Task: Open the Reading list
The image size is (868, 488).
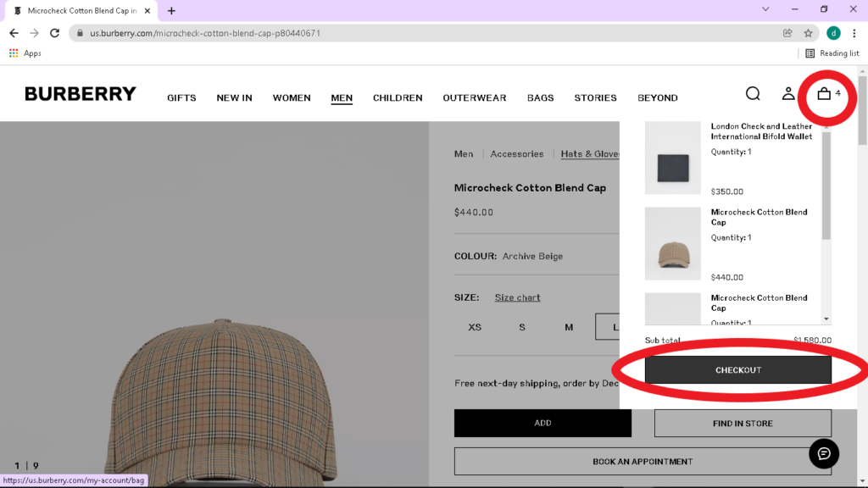Action: [x=832, y=53]
